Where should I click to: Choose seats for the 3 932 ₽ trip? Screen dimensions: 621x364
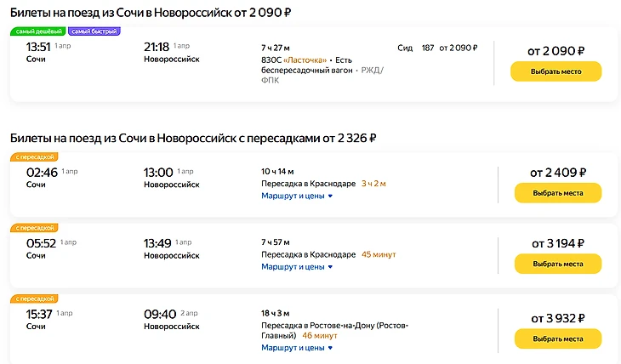[557, 338]
